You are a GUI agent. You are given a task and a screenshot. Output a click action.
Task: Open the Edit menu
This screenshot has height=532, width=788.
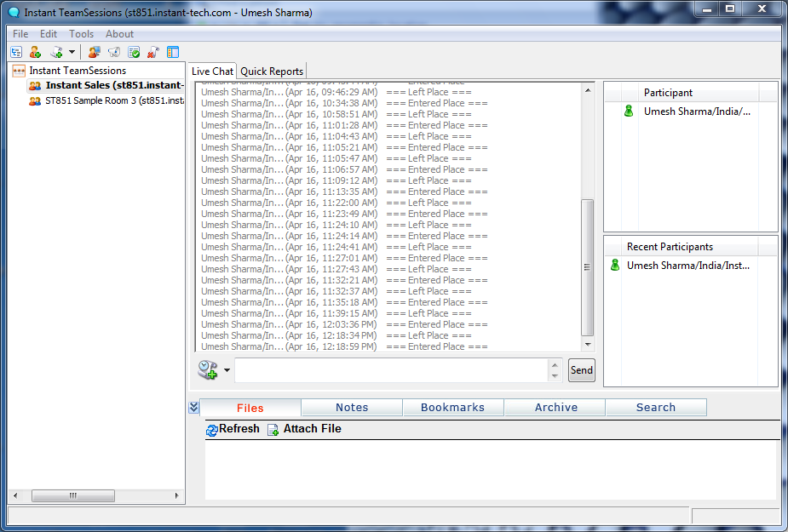point(49,34)
